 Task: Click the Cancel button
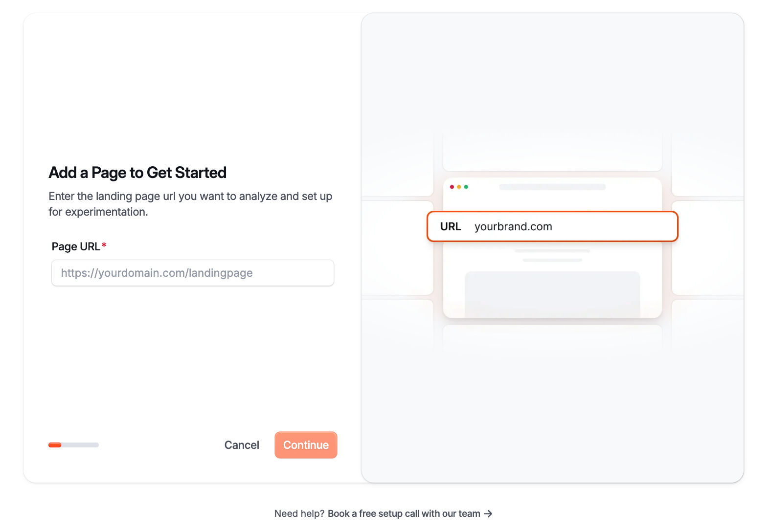click(242, 445)
